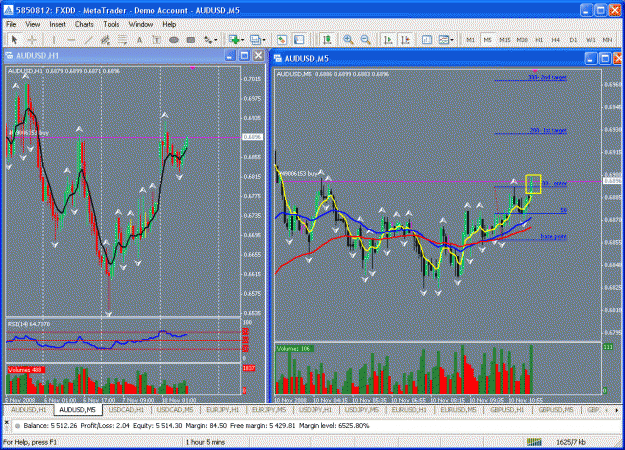This screenshot has width=625, height=450.
Task: Switch to H1 timeframe
Action: (539, 40)
